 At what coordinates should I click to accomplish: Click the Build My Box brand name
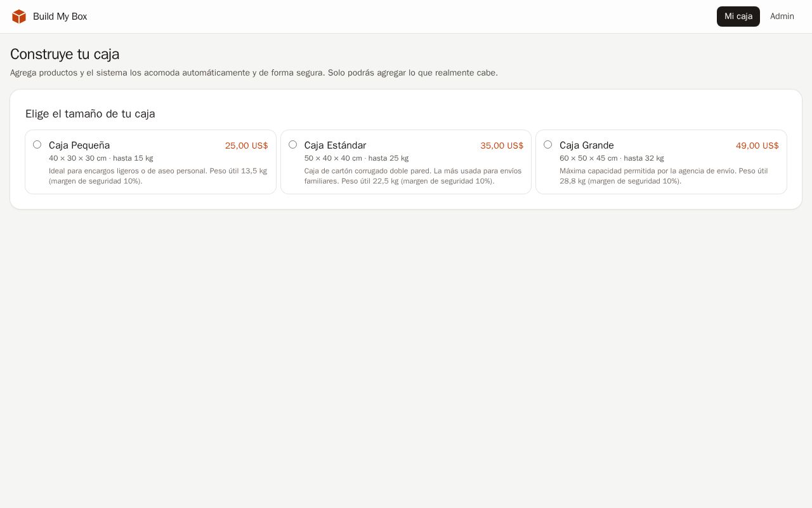click(60, 17)
